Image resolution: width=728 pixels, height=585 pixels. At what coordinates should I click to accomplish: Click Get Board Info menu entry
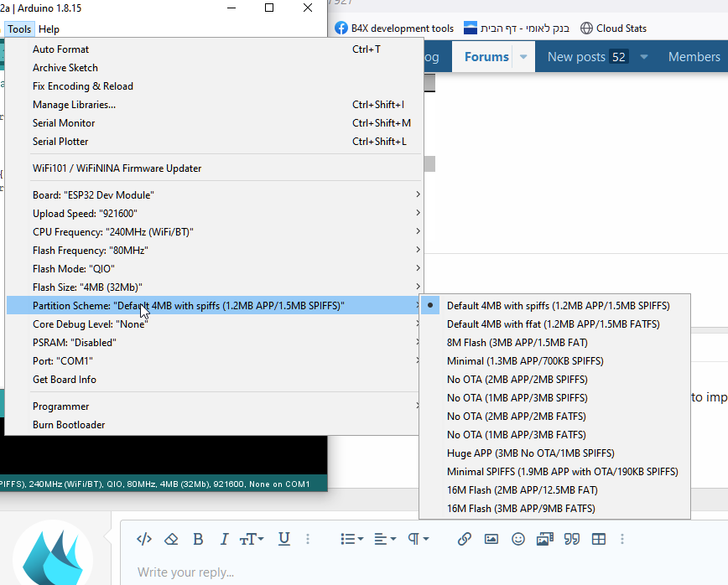pyautogui.click(x=214, y=380)
